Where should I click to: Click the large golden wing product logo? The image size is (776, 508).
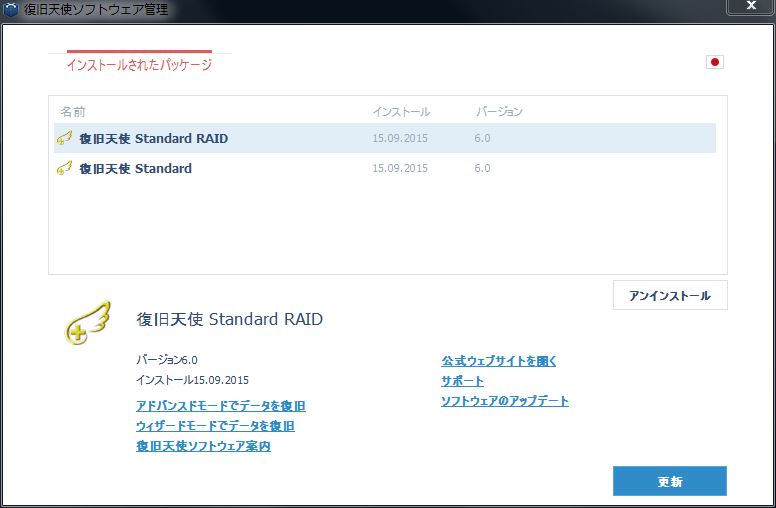(x=88, y=323)
